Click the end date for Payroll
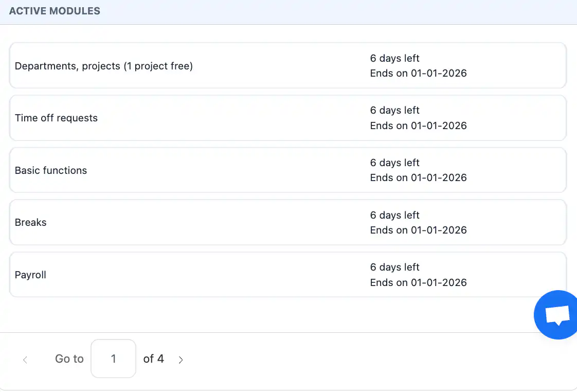The width and height of the screenshot is (577, 392). click(x=418, y=282)
